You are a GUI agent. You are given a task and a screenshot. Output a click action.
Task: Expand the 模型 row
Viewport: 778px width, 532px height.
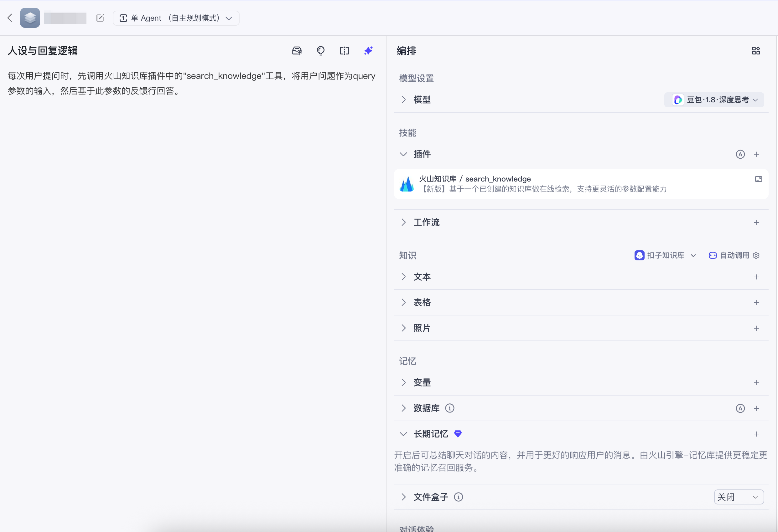click(404, 100)
